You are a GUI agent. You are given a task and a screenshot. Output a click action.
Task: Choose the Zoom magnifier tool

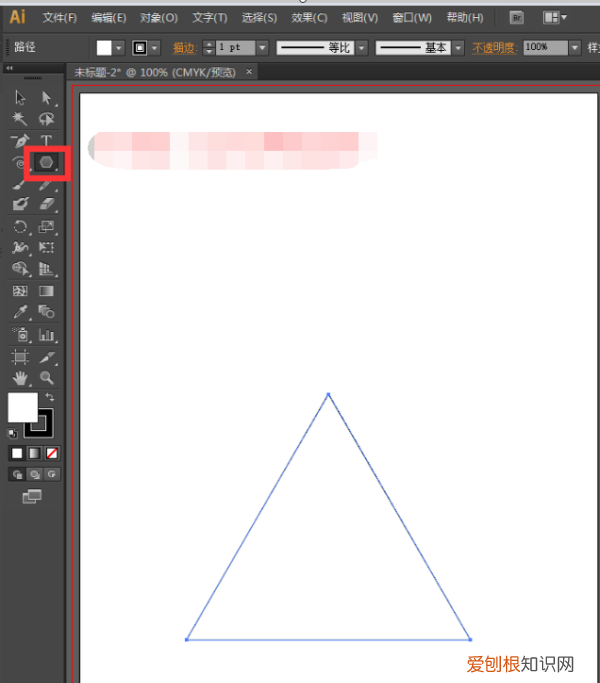(x=46, y=378)
